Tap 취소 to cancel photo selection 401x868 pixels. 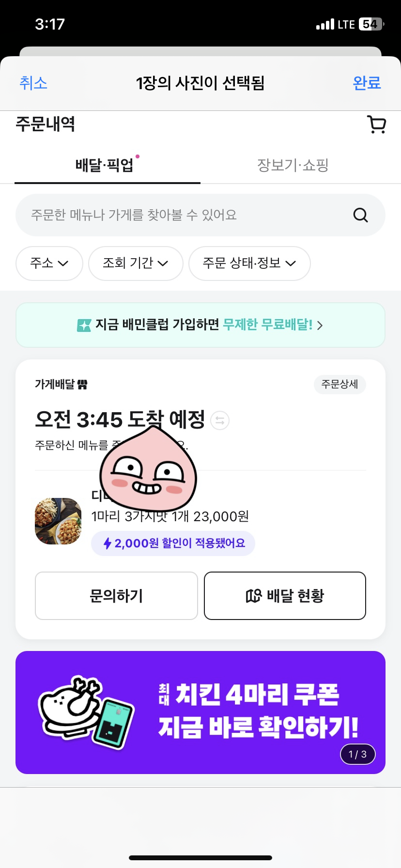33,83
